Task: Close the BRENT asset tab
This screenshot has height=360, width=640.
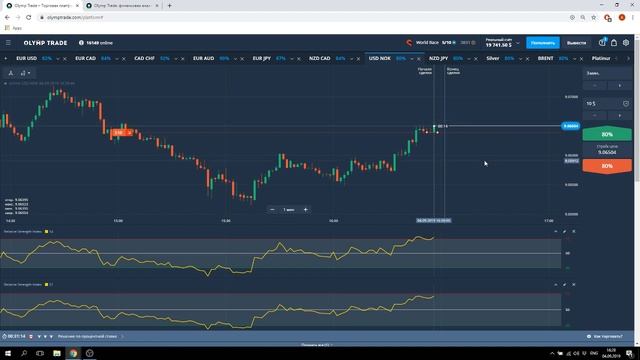Action: (x=581, y=59)
